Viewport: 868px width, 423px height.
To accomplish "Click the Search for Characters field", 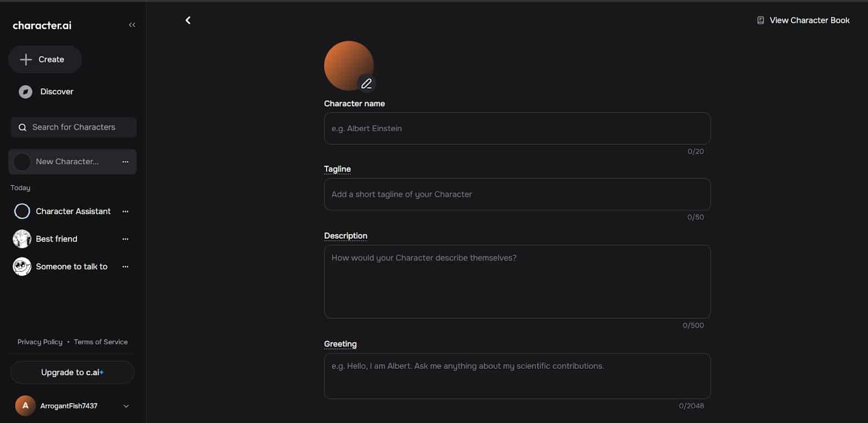I will coord(73,127).
